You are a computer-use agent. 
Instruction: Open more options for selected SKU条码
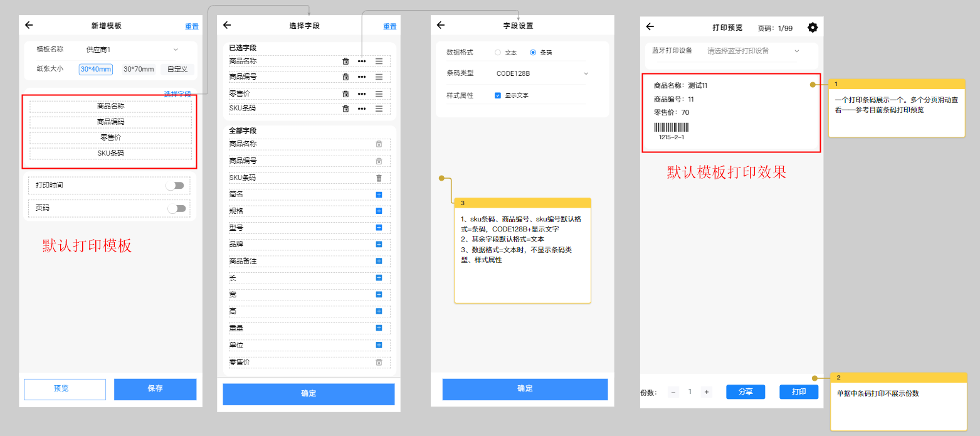coord(362,109)
